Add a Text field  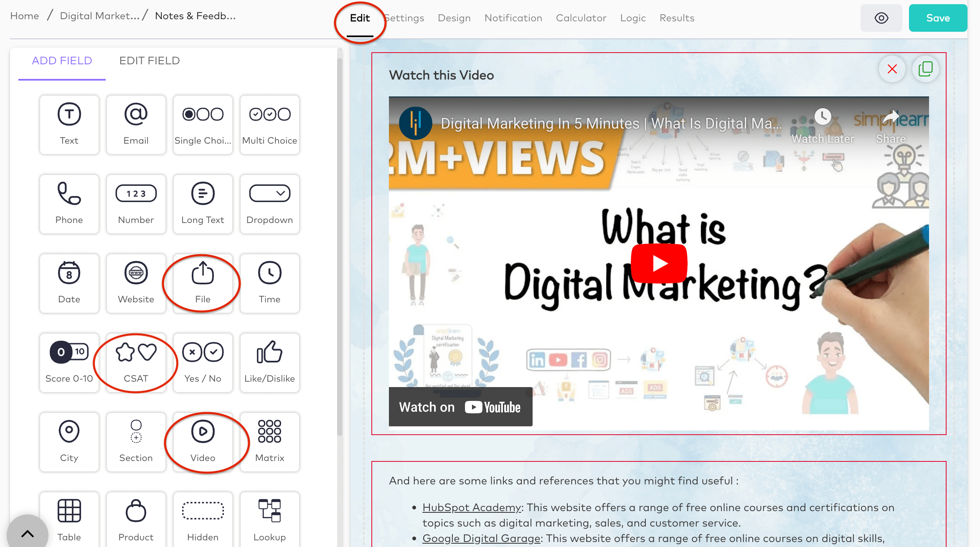pyautogui.click(x=69, y=124)
